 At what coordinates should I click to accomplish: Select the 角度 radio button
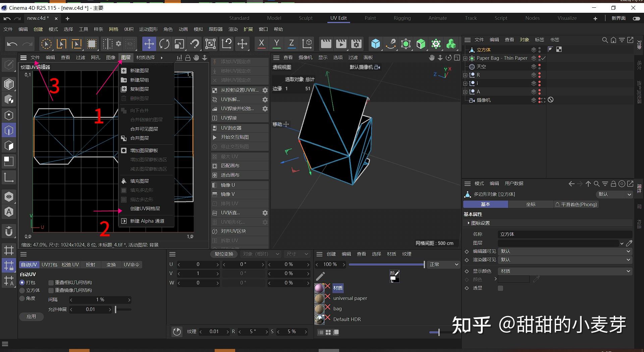(x=22, y=298)
